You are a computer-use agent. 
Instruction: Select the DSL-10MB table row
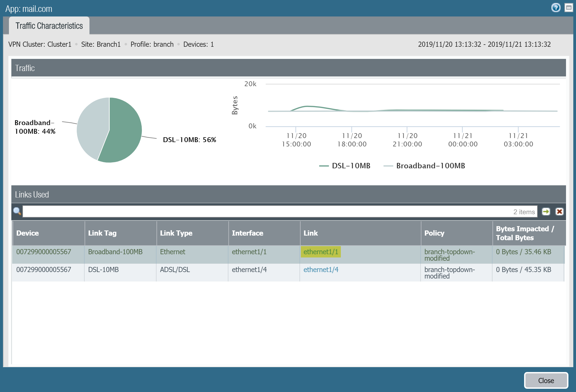(173, 272)
